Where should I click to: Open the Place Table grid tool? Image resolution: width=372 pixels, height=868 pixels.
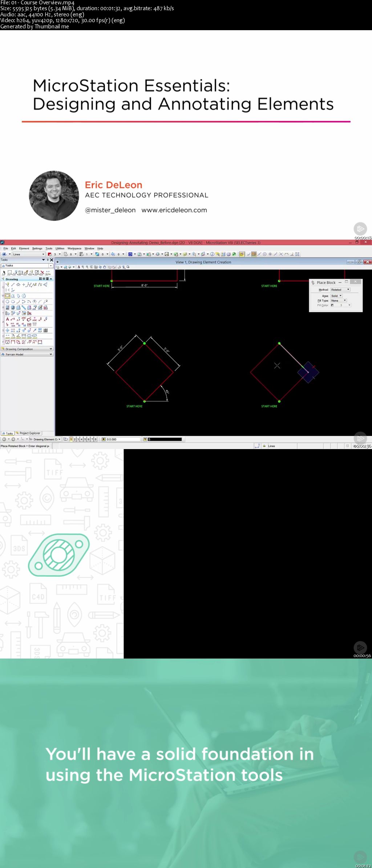coord(45,330)
